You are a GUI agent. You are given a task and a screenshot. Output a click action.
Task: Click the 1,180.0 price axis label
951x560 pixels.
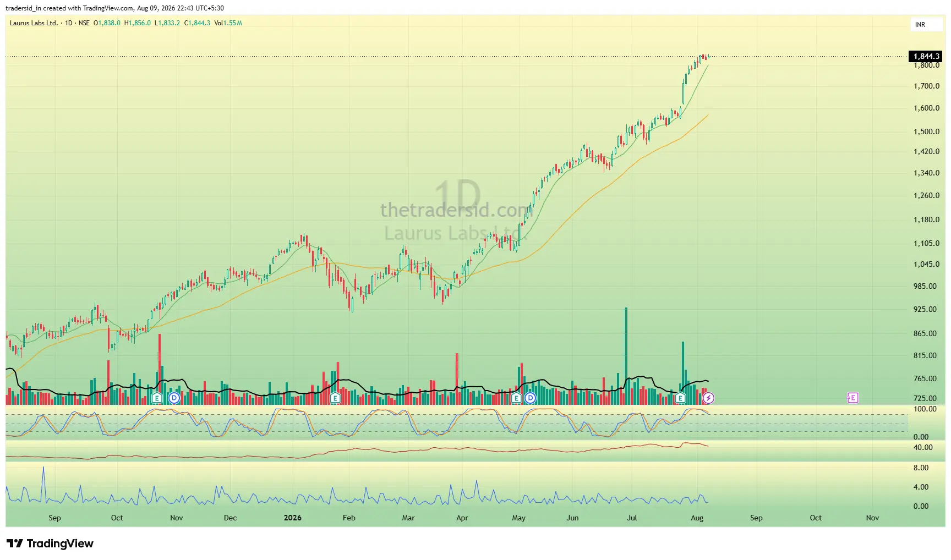[x=927, y=219]
